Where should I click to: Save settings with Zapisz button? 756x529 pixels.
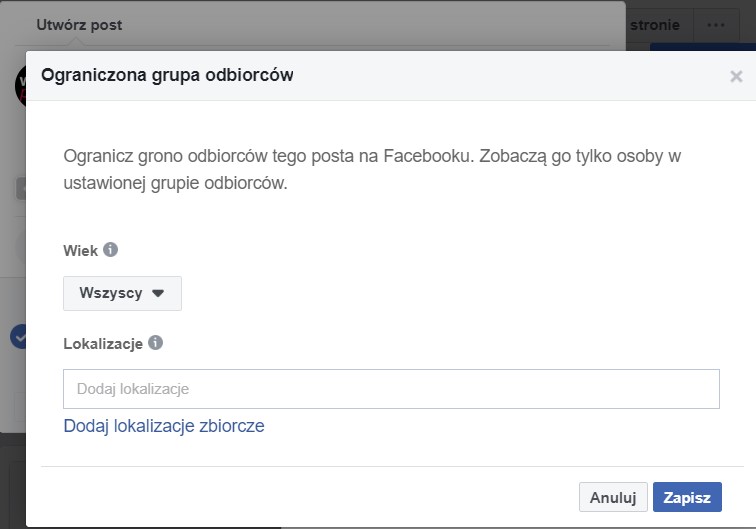687,497
